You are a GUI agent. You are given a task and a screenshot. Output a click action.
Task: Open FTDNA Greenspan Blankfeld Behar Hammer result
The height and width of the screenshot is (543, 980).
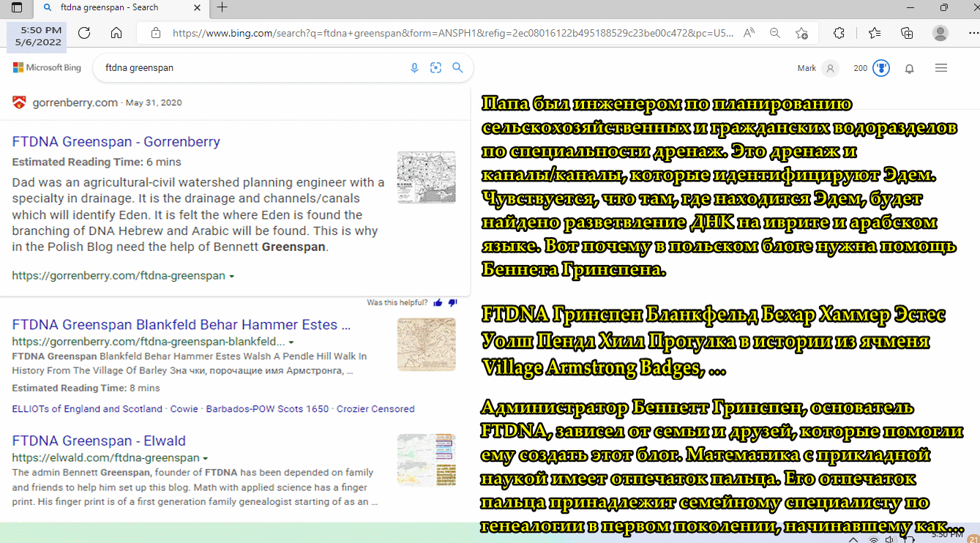click(x=182, y=325)
